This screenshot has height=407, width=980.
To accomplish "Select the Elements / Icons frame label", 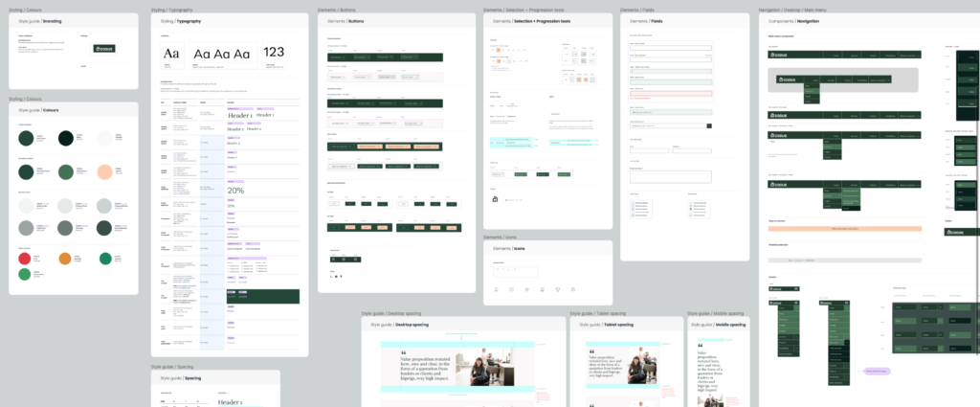I will [x=500, y=237].
